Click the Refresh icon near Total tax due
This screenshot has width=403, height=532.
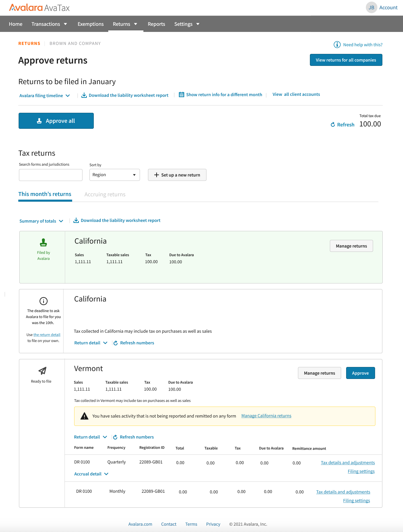tap(333, 124)
